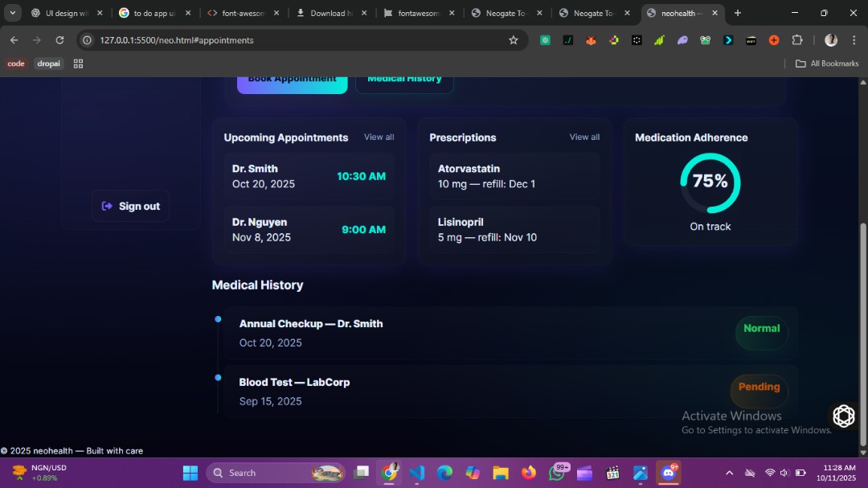Open Microsoft Edge from the taskbar
This screenshot has height=488, width=868.
[444, 473]
